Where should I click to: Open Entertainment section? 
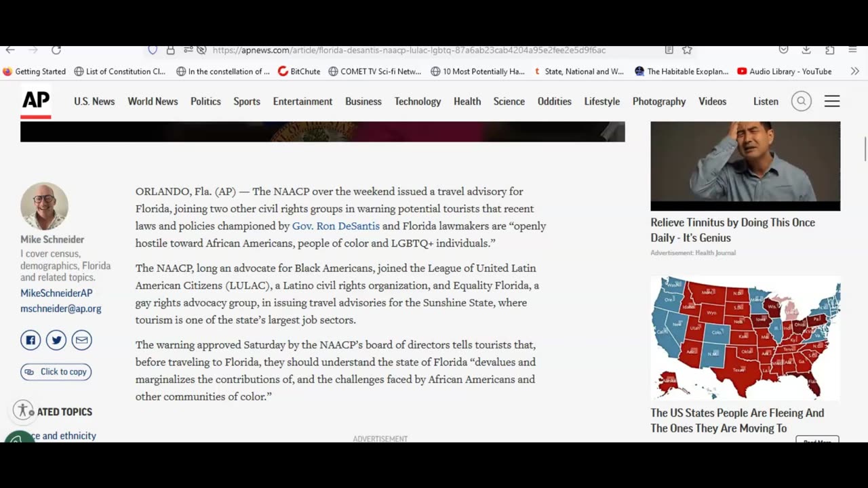[x=302, y=102]
